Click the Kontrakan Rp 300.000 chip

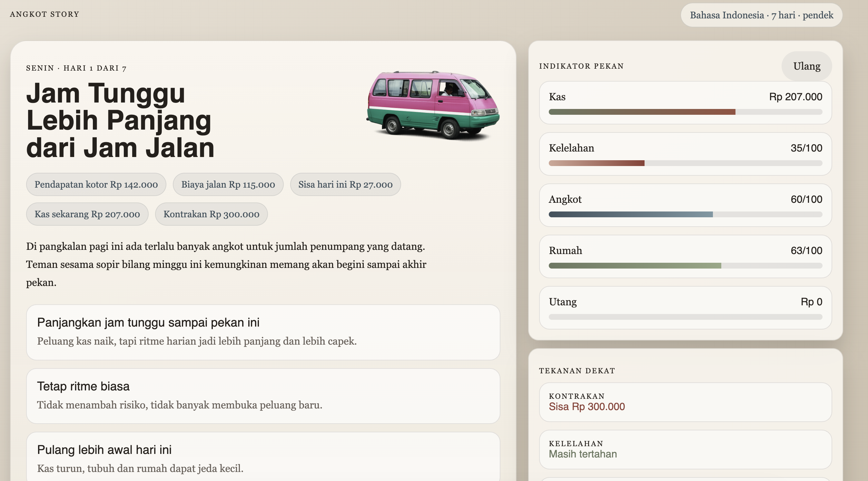211,214
